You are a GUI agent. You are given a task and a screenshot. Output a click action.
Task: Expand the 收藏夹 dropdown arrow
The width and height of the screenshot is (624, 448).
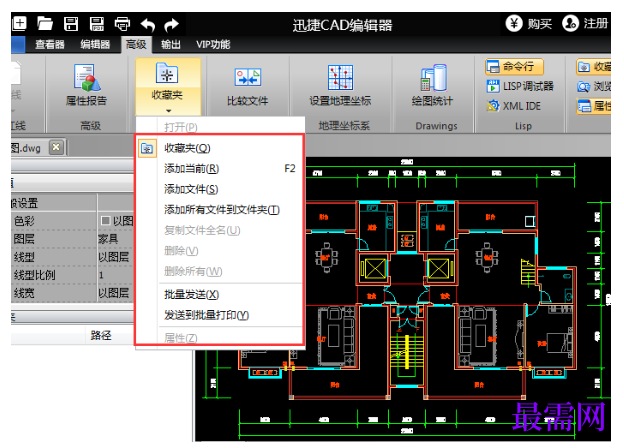click(168, 111)
